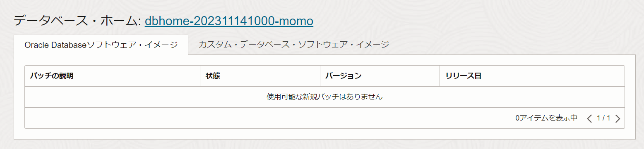
Task: Go to the next page arrow
Action: tap(618, 118)
